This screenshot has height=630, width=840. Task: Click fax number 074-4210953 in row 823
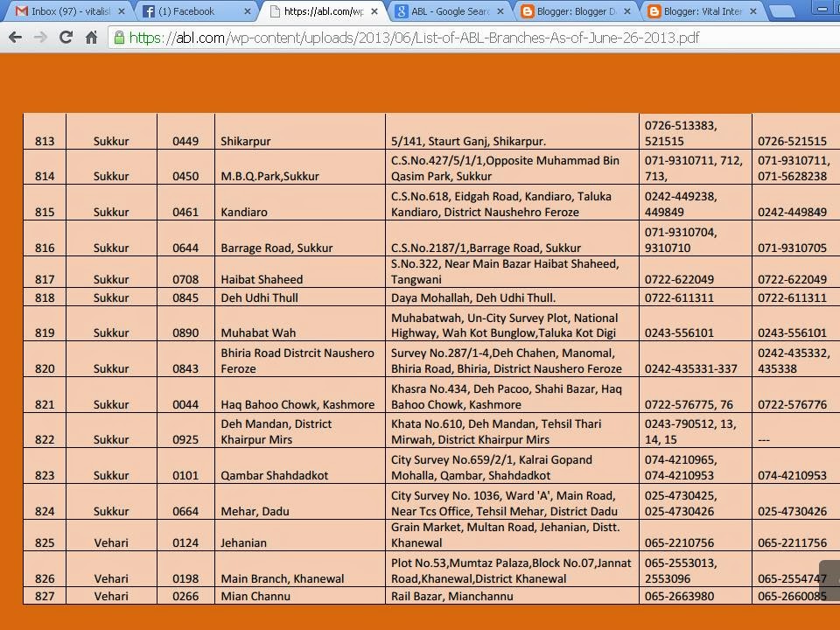(x=793, y=476)
